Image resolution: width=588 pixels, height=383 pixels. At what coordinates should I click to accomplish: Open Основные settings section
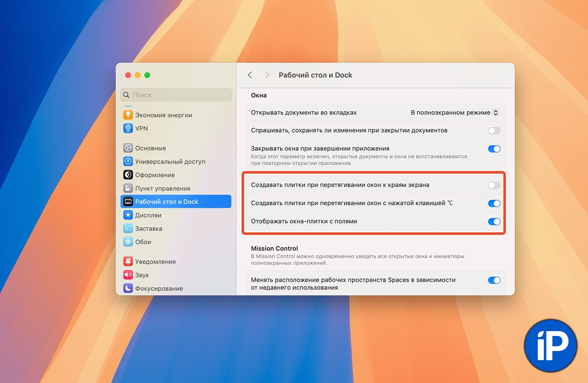(x=176, y=148)
